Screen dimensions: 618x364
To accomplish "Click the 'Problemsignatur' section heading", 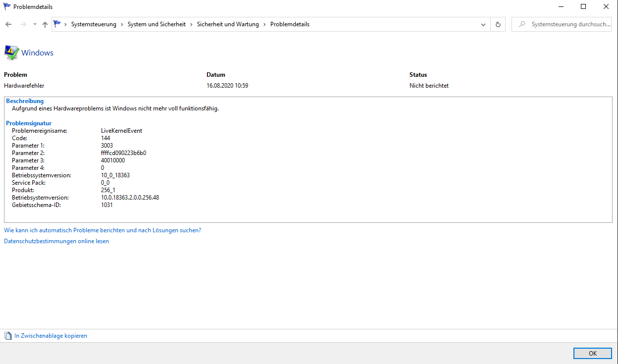I will pyautogui.click(x=29, y=123).
